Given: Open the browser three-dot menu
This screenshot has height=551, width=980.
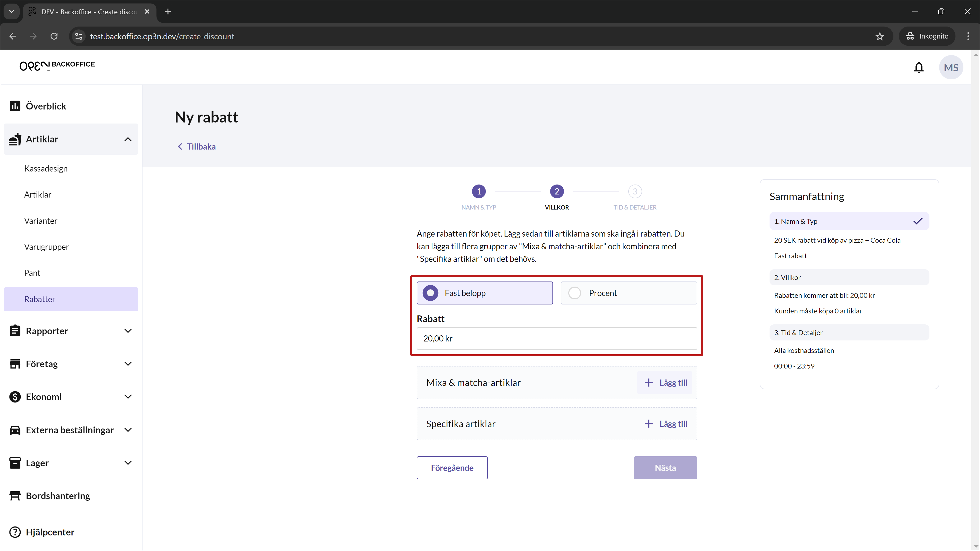Looking at the screenshot, I should pyautogui.click(x=968, y=36).
